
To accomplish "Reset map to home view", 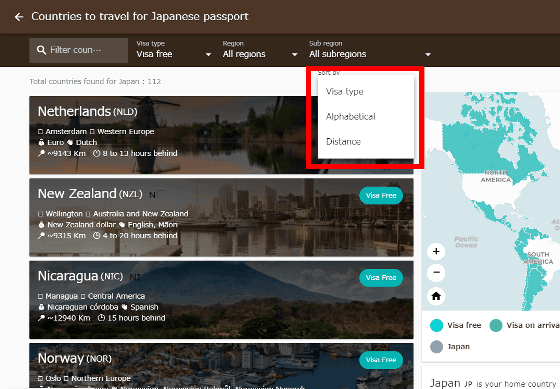I will (436, 296).
